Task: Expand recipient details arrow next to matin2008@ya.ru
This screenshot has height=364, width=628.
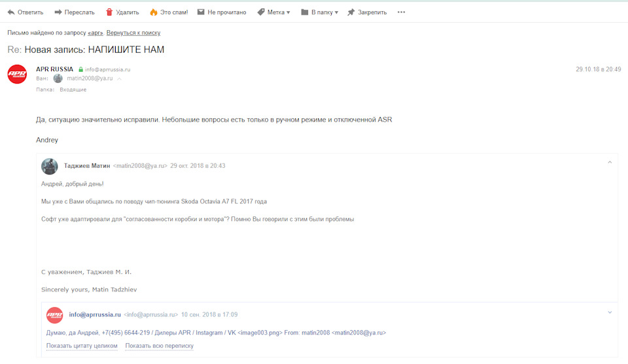Action: 119,79
